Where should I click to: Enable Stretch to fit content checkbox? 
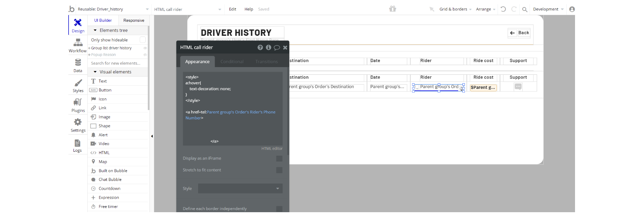279,170
